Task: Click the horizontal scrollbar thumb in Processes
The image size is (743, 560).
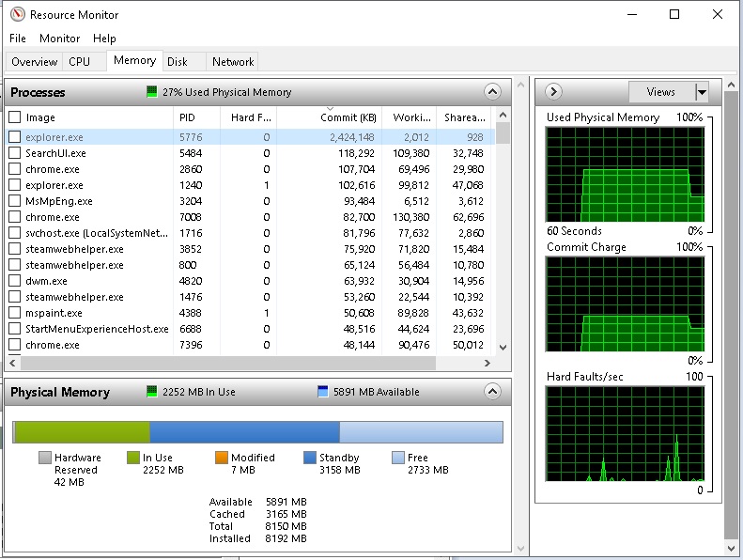Action: tap(228, 364)
